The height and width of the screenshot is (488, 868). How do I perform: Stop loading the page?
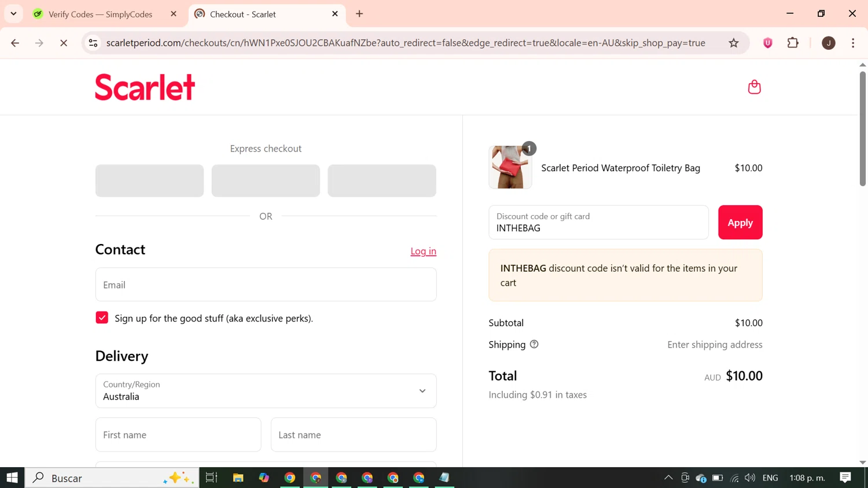[64, 43]
